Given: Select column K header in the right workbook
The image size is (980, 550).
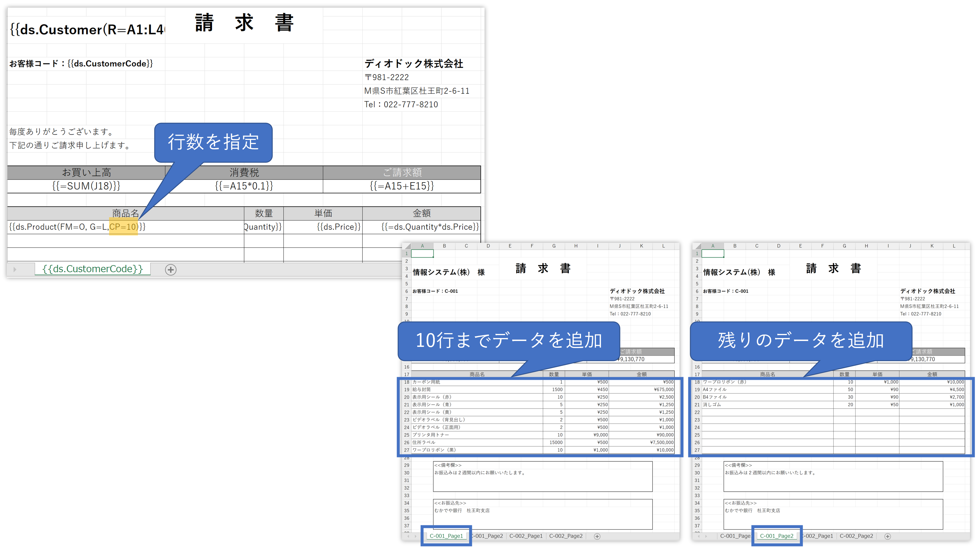Looking at the screenshot, I should coord(932,246).
